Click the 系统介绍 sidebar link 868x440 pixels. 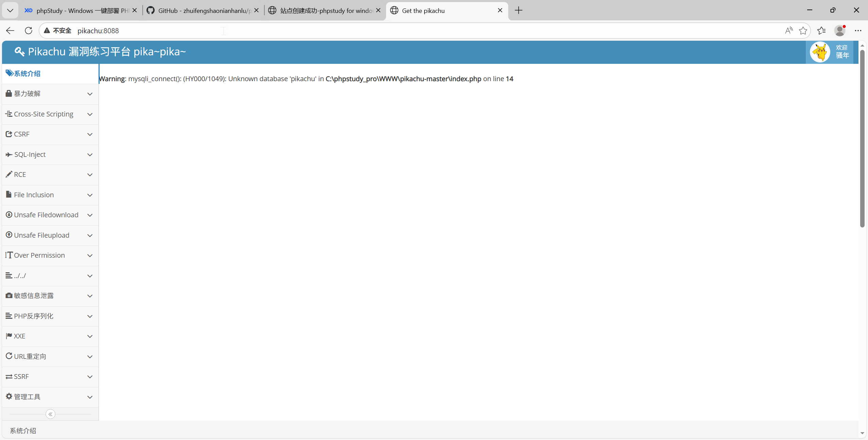(27, 74)
